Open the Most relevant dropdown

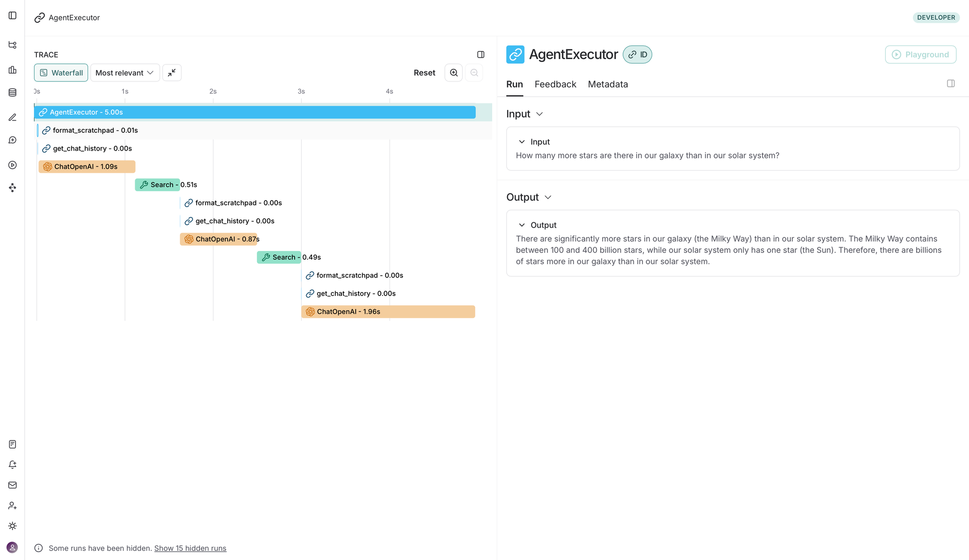point(125,73)
